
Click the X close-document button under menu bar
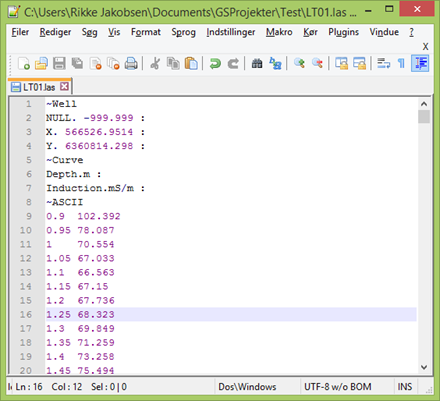pos(425,46)
